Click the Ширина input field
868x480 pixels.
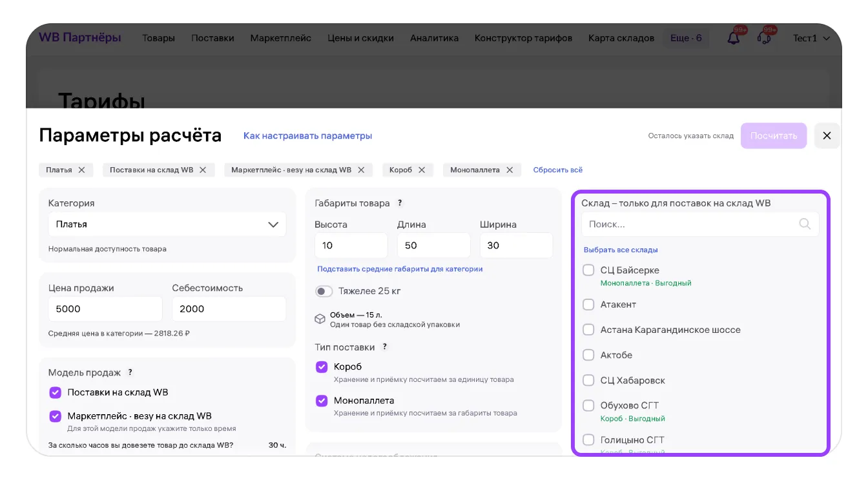pyautogui.click(x=516, y=245)
